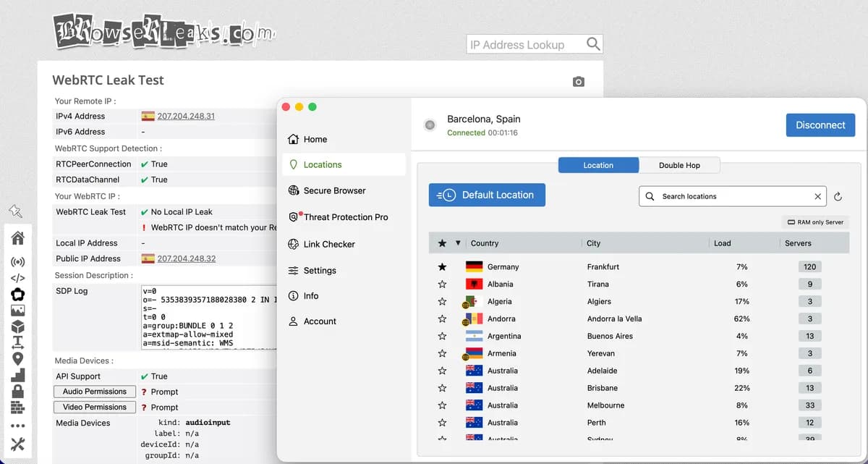Screen dimensions: 868x464
Task: Favorite the Argentina Buenos Aires server star
Action: (x=442, y=337)
